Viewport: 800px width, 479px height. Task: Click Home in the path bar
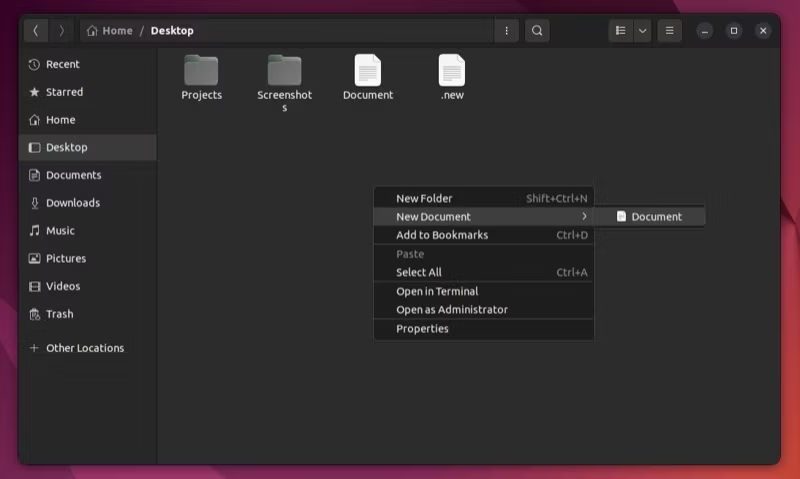click(x=110, y=31)
